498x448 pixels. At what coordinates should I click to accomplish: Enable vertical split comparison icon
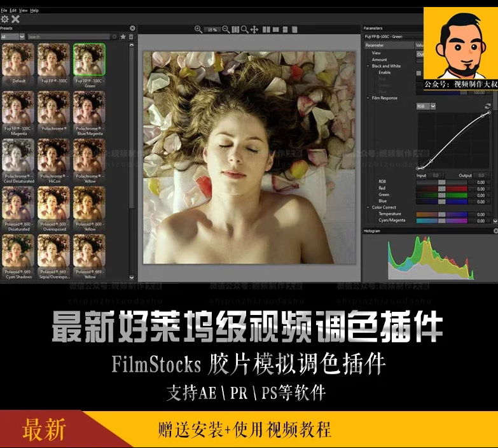[275, 29]
